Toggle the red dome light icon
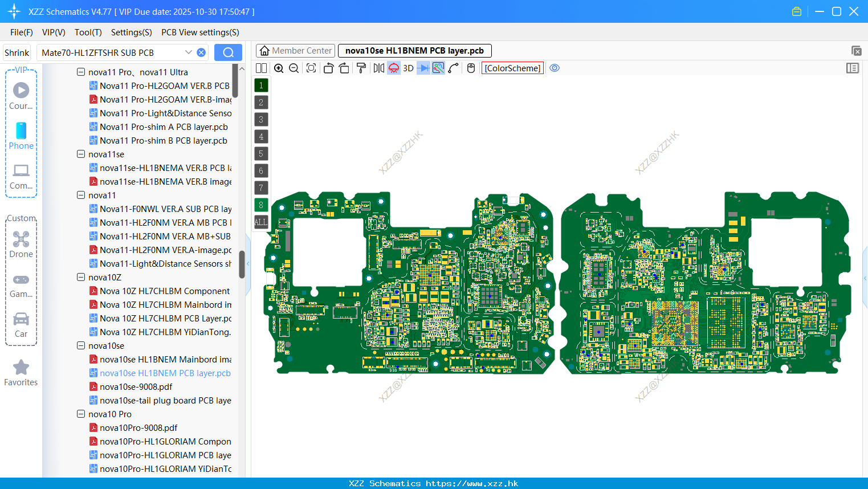Viewport: 868px width, 489px height. click(x=394, y=68)
